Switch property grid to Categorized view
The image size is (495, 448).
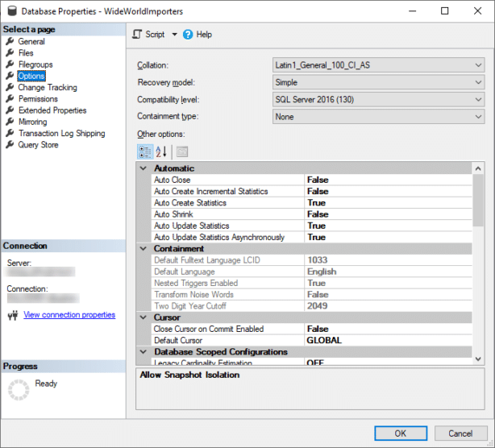145,151
